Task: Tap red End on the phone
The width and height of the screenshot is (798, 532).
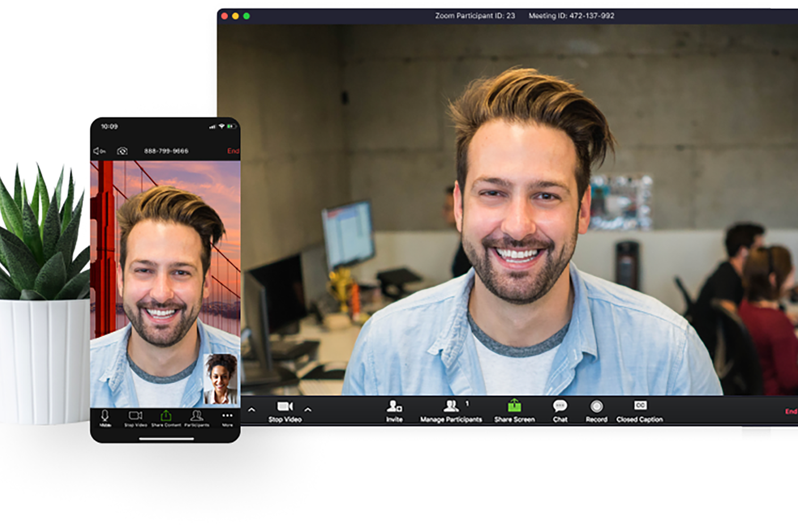Action: [x=233, y=151]
